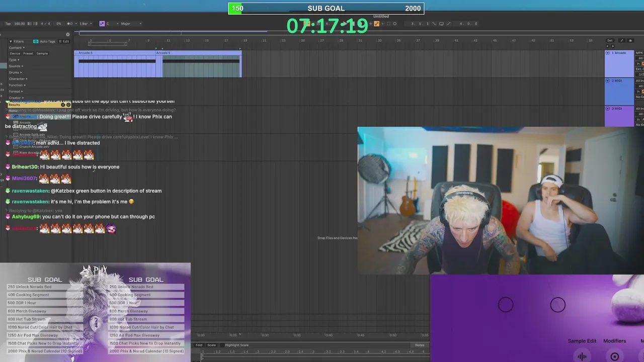Select the 2 MIDI track header
Image resolution: width=644 pixels, height=362 pixels.
pos(619,92)
